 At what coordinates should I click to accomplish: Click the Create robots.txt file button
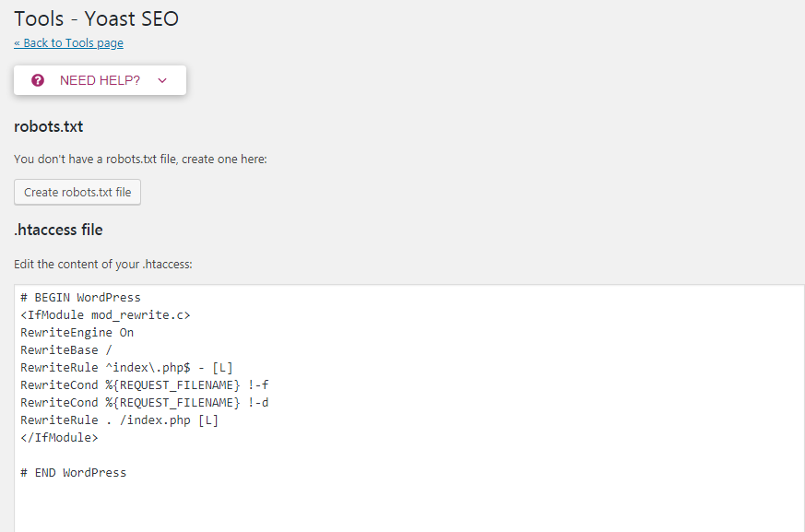(77, 193)
